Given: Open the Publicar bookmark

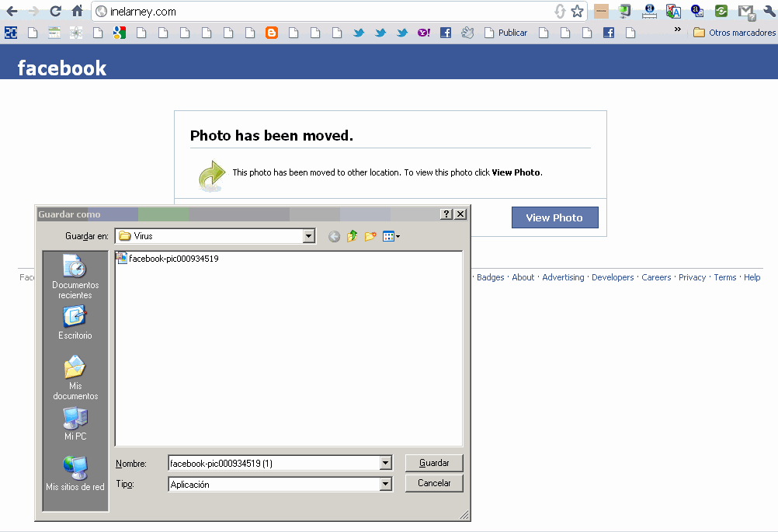Looking at the screenshot, I should pos(505,33).
